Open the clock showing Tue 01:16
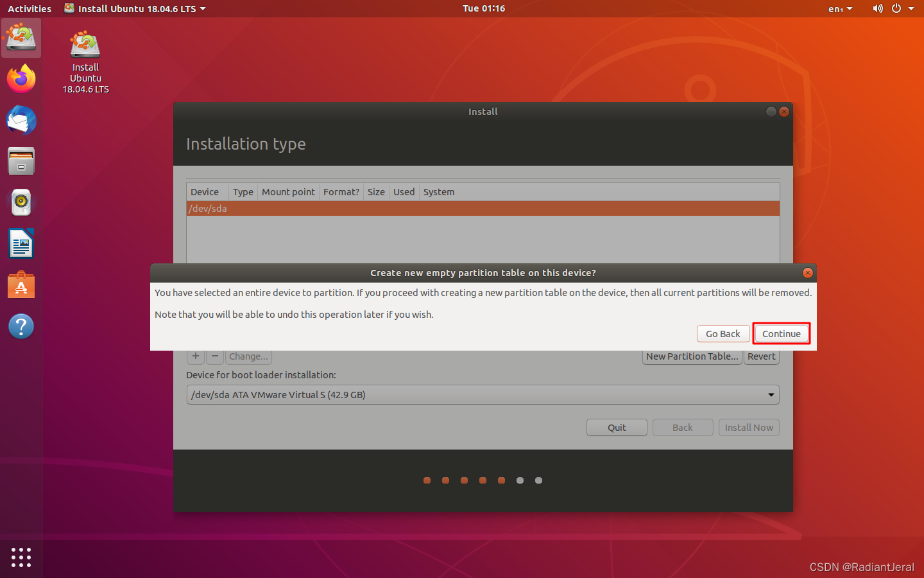The height and width of the screenshot is (578, 924). point(484,8)
